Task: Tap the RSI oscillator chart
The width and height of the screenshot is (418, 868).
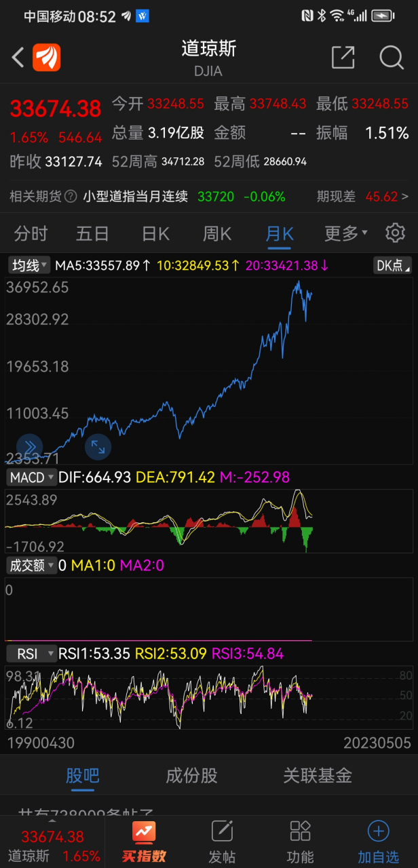Action: (209, 697)
